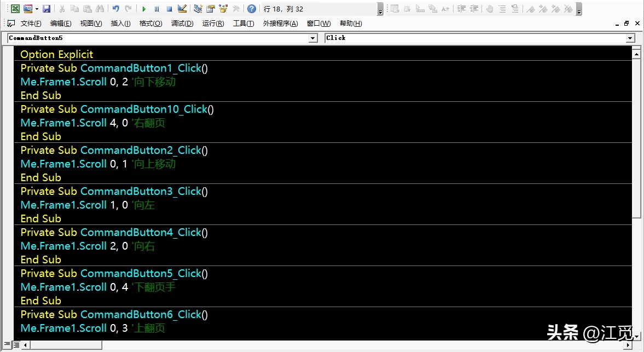Open the Click procedure dropdown

(x=629, y=38)
